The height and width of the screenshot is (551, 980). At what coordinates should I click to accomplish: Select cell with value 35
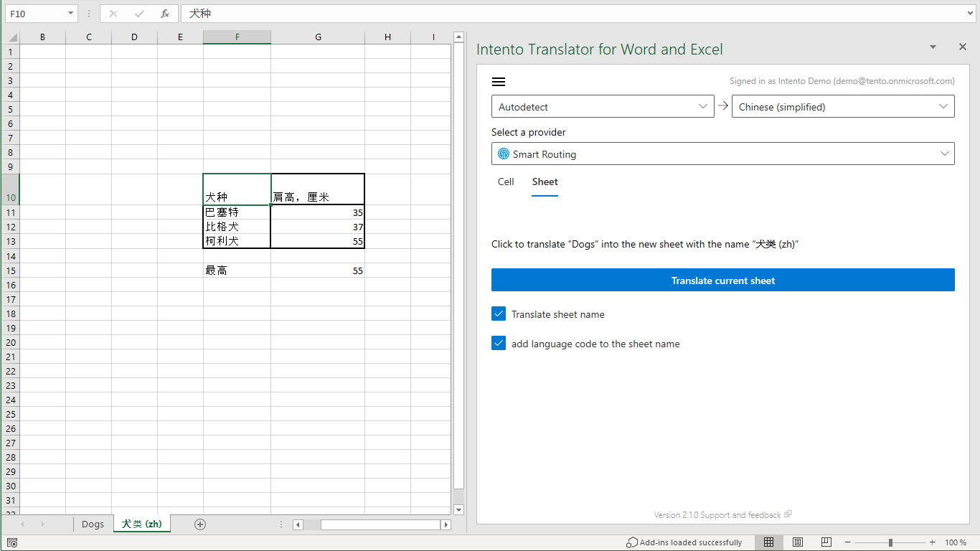(x=318, y=212)
